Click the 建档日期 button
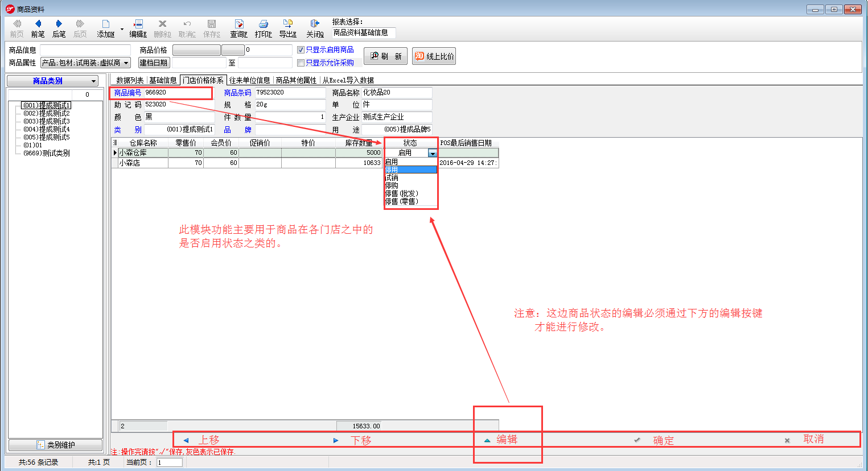 click(x=154, y=63)
